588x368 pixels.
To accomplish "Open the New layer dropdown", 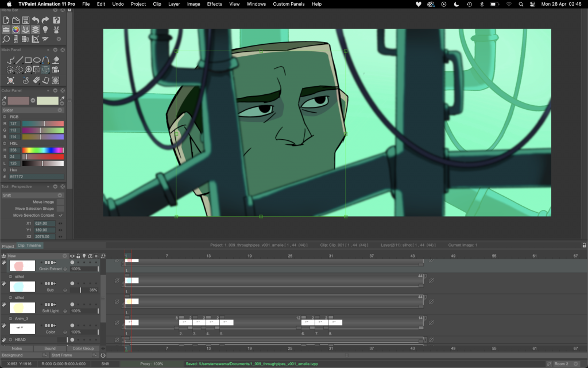I will point(37,256).
